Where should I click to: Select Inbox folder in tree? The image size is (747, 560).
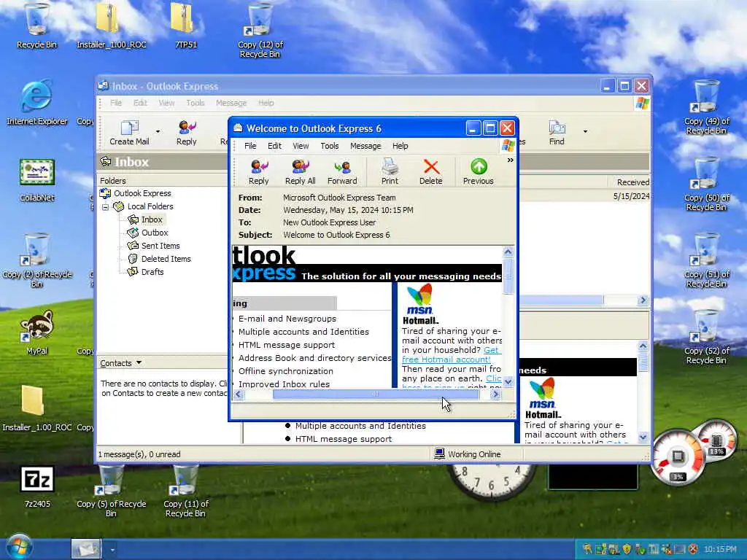pyautogui.click(x=152, y=219)
